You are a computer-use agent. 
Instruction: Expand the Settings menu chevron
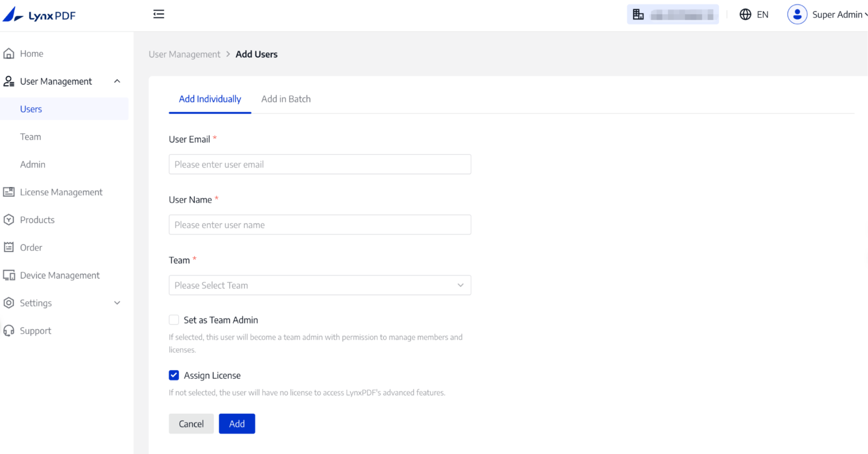[117, 303]
